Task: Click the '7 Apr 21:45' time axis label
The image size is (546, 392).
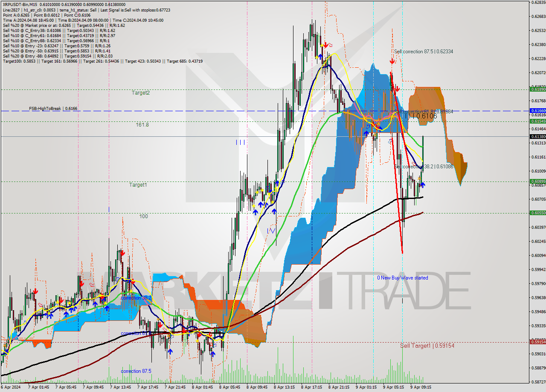Action: click(x=174, y=387)
